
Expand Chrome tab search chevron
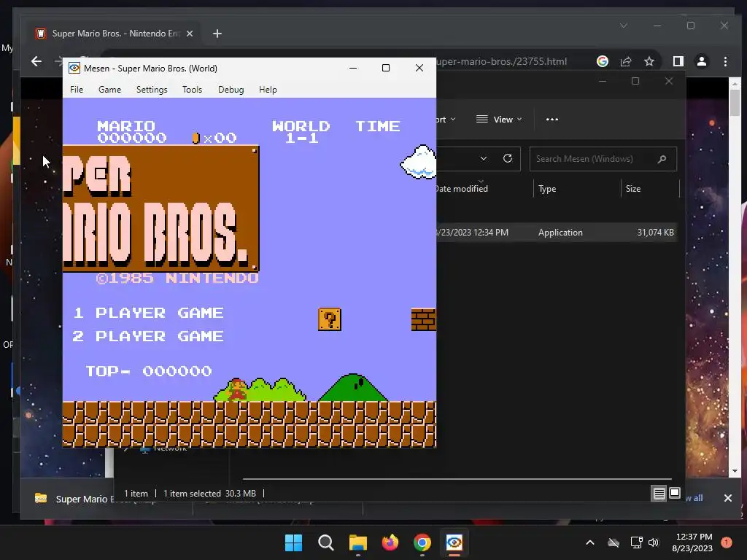(624, 26)
